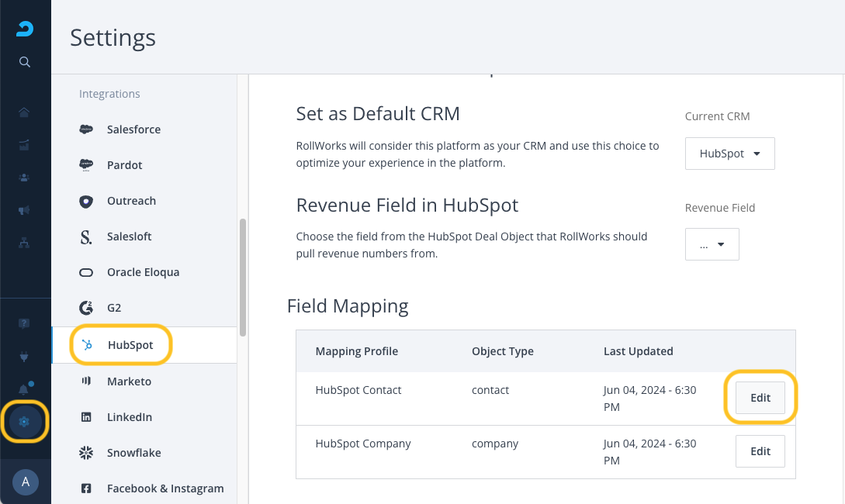845x504 pixels.
Task: Choose Snowflake from the integrations list
Action: point(133,453)
